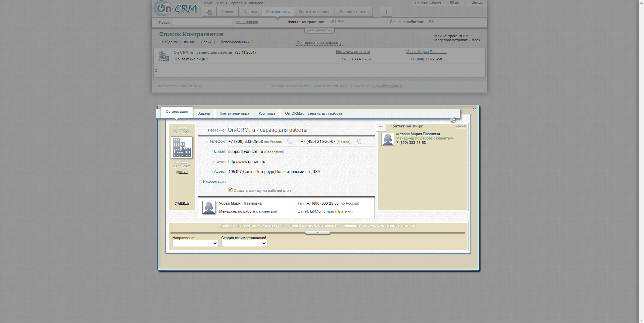Open 'Могу просматривать: Всех' selector
Screen dimensions: 644x323
point(477,40)
